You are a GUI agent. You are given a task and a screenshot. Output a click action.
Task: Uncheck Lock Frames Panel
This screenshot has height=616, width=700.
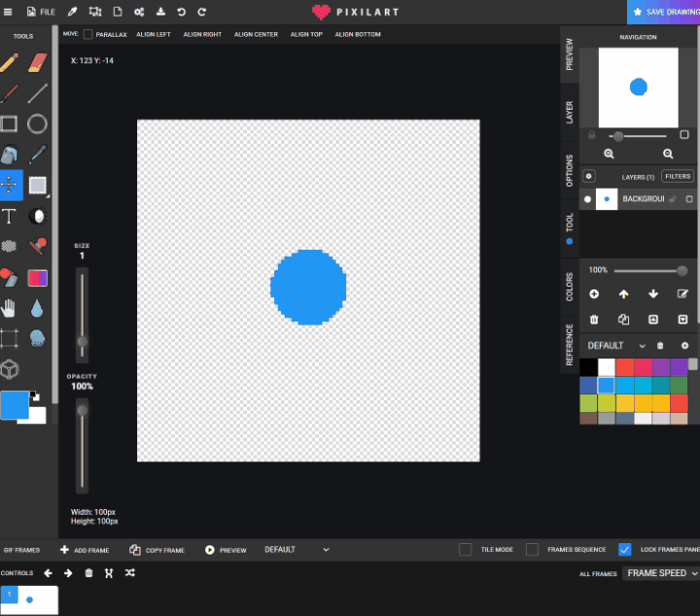coord(624,550)
